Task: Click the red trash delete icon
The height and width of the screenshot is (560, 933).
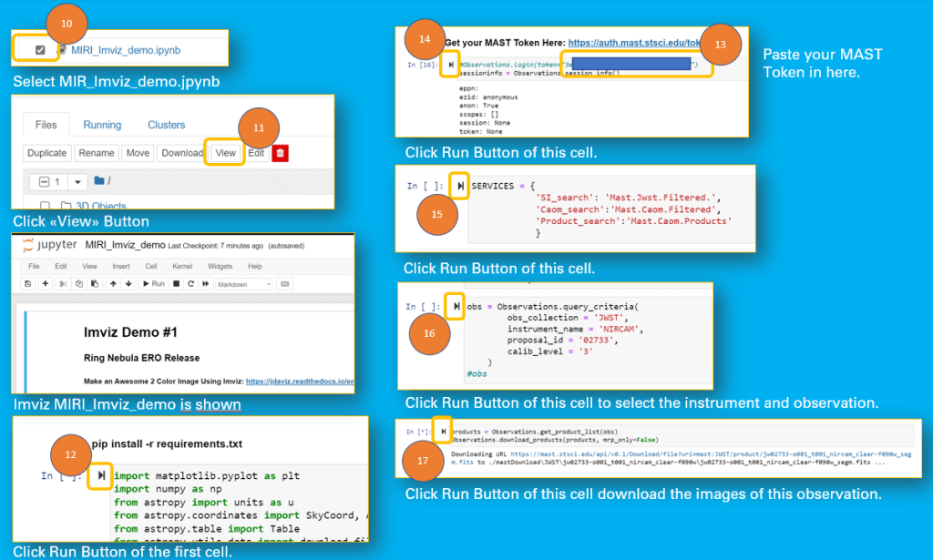Action: [280, 153]
